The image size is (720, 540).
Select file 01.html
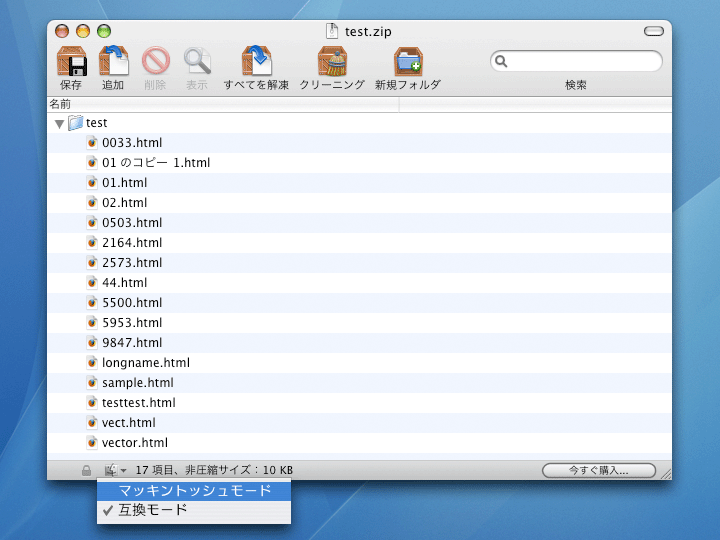point(359,183)
